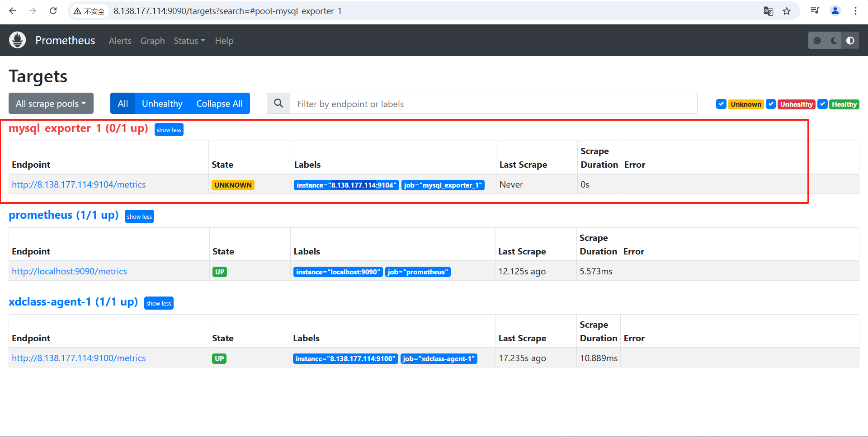
Task: Click the 17.235s ago last scrape value
Action: (522, 358)
